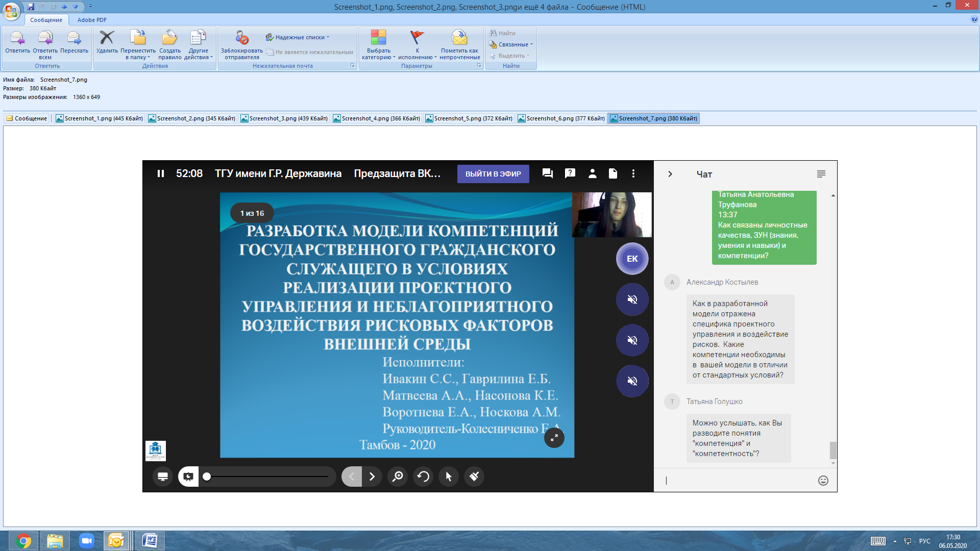This screenshot has width=980, height=551.
Task: Click the Find (Найти) button
Action: (x=503, y=33)
